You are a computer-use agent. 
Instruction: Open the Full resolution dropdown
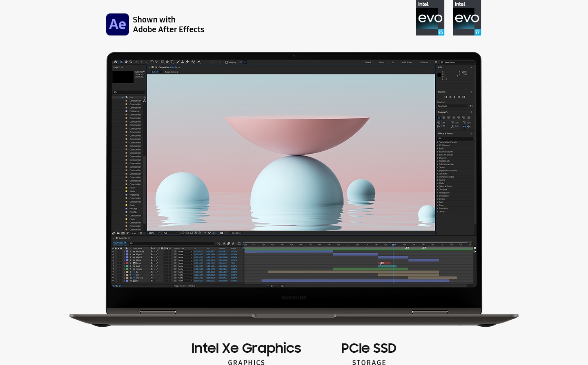click(x=171, y=233)
